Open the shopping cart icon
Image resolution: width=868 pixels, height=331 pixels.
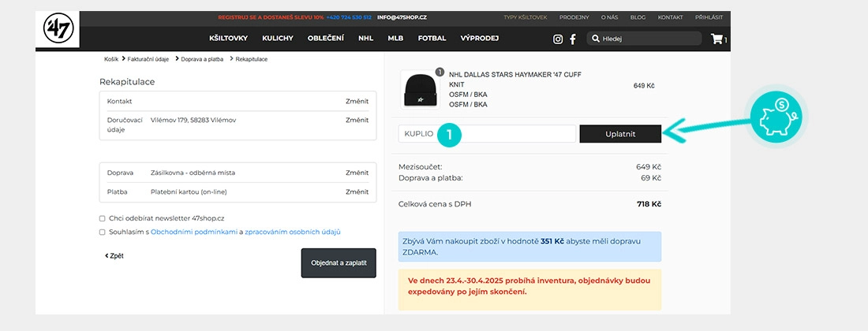tap(716, 39)
